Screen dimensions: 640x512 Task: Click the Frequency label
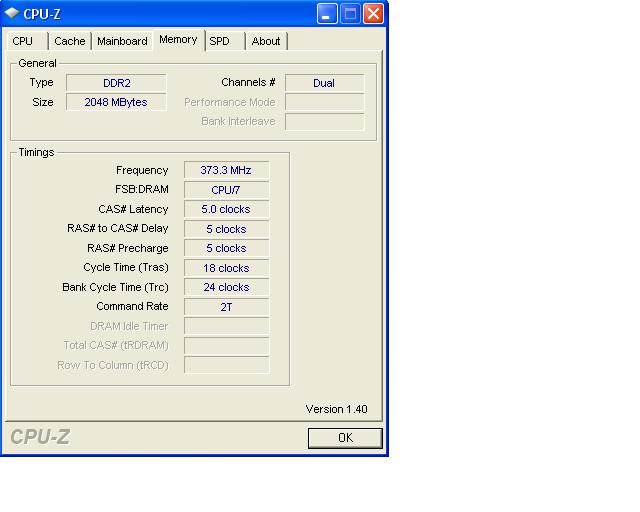(x=142, y=170)
